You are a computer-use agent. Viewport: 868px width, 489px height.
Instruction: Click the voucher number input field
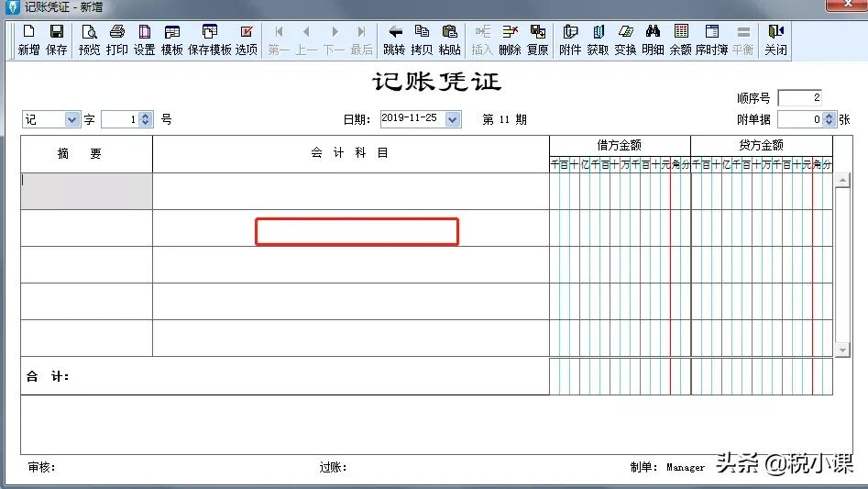click(120, 119)
